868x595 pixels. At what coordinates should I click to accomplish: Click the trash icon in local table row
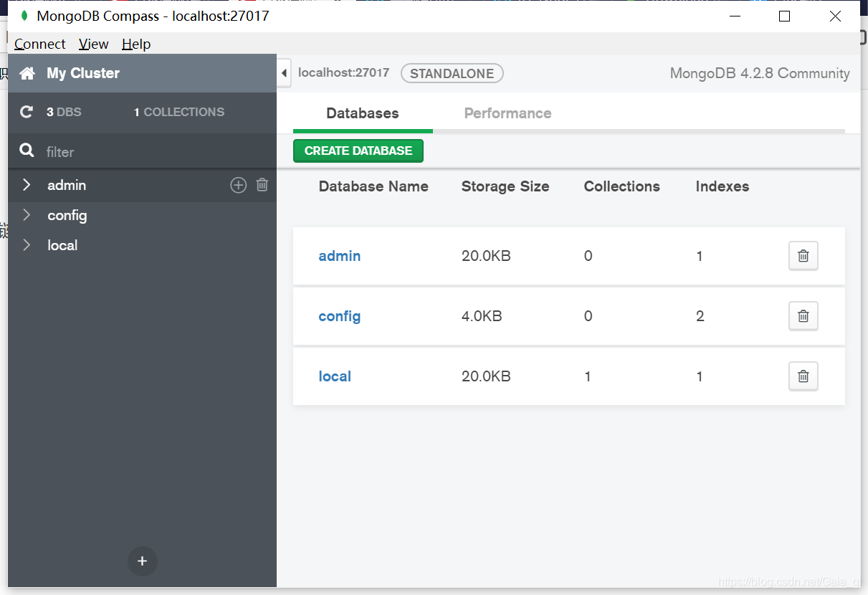pyautogui.click(x=803, y=376)
